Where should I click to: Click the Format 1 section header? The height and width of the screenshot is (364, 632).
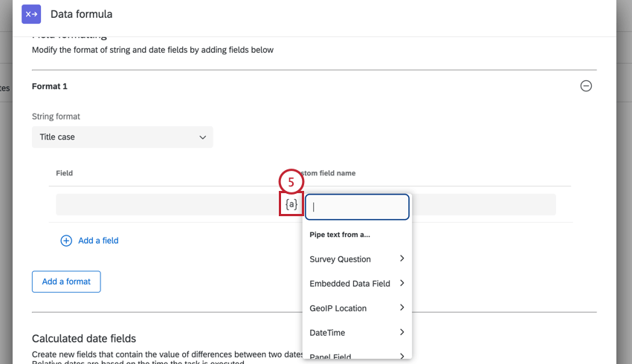50,86
